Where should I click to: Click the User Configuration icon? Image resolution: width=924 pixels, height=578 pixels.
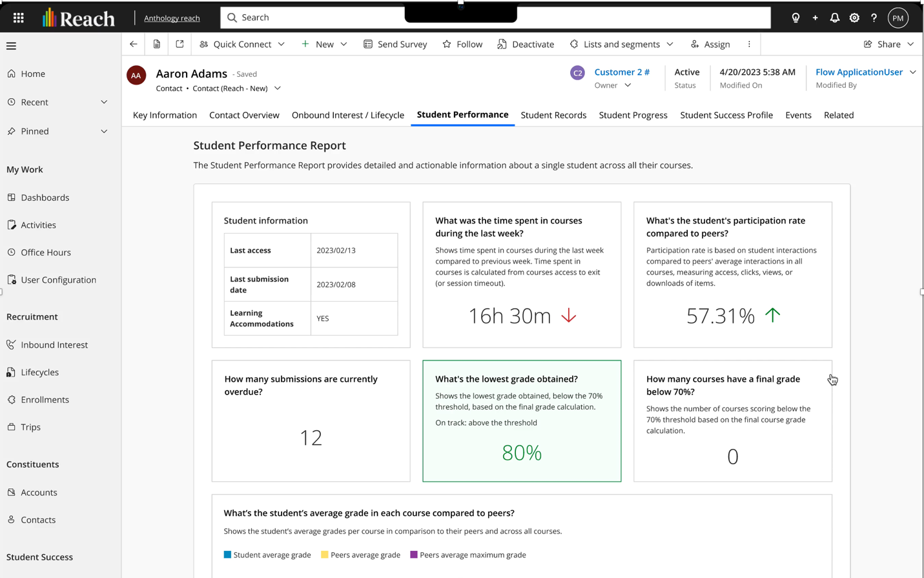click(x=12, y=280)
